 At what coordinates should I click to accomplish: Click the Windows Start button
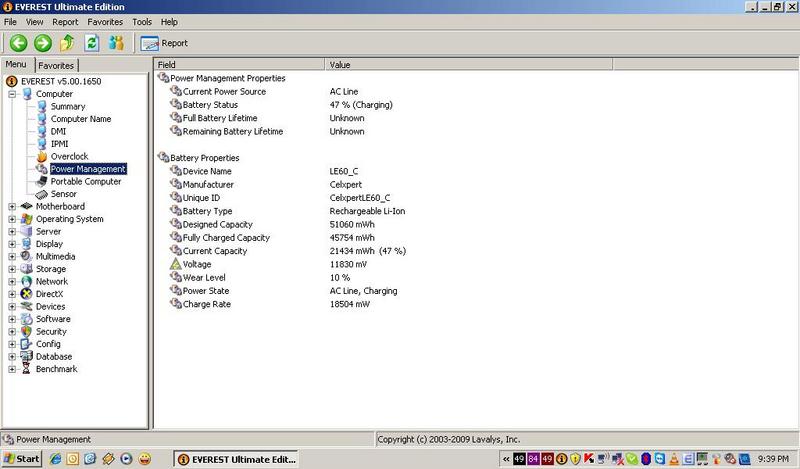(22, 458)
